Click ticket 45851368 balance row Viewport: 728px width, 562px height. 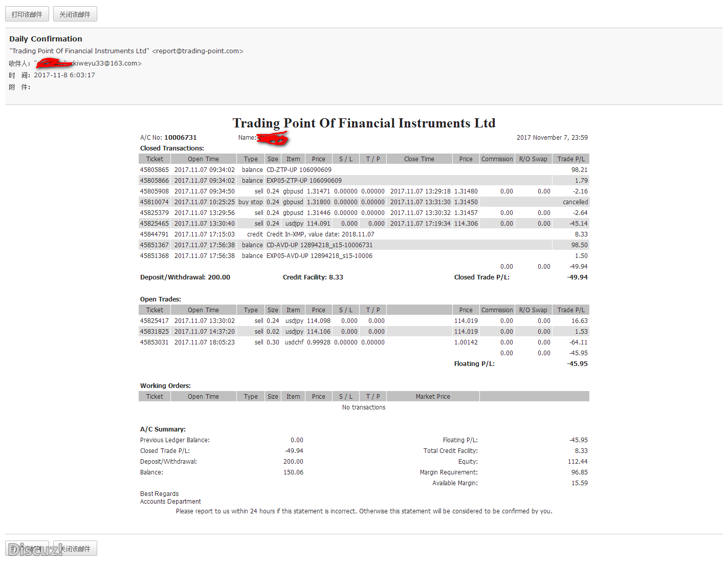tap(364, 256)
